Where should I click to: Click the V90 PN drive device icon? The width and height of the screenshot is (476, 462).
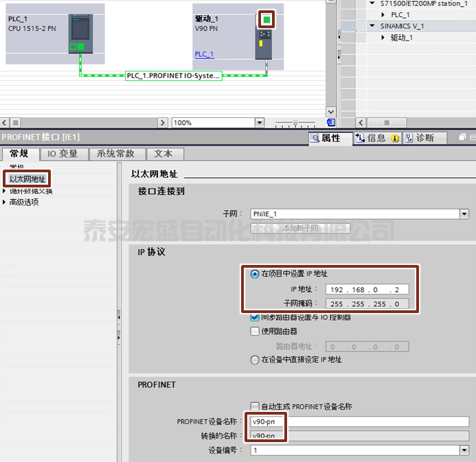pyautogui.click(x=264, y=44)
